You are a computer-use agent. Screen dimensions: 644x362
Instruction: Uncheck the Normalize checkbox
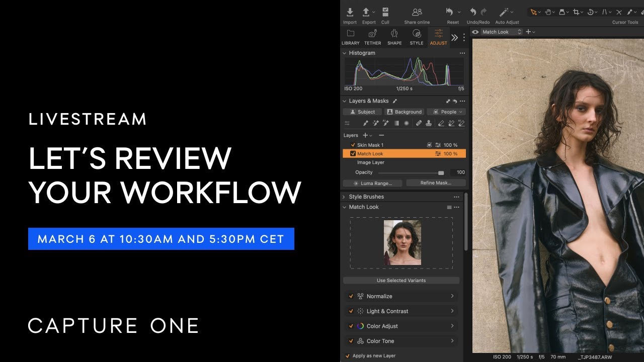[351, 296]
